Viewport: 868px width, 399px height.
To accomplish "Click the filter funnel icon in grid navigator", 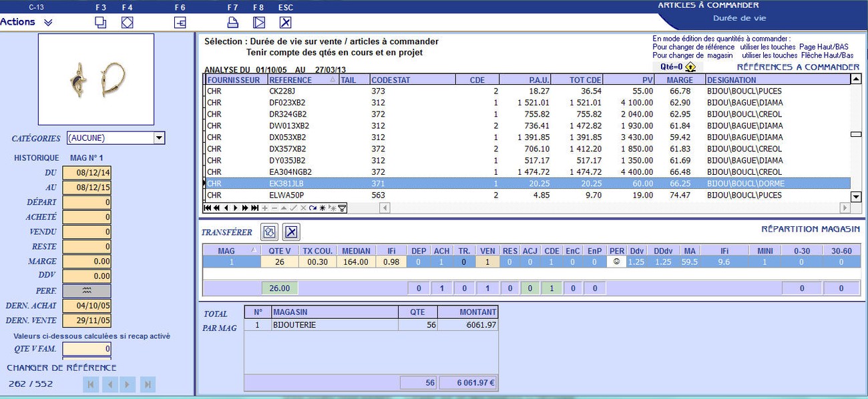I will pos(342,208).
